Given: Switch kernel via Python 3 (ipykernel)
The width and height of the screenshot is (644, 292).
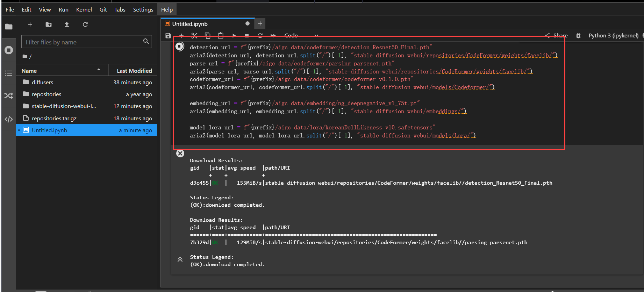Looking at the screenshot, I should coord(614,36).
